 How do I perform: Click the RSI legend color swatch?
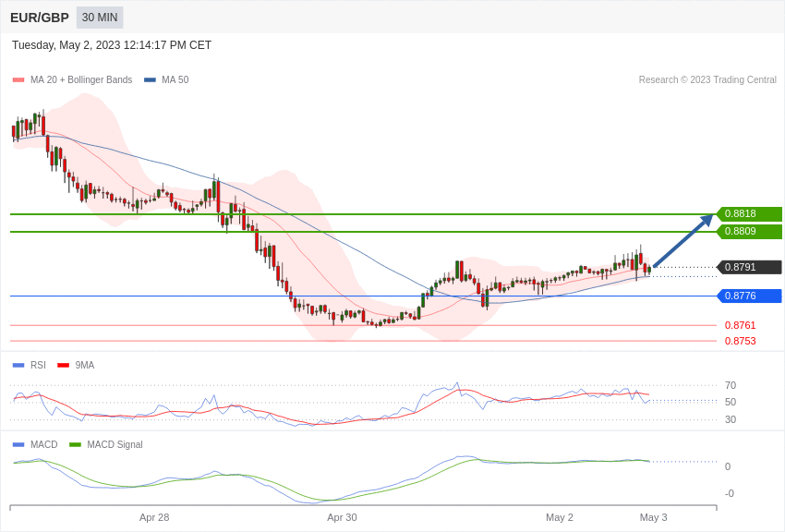tap(18, 366)
